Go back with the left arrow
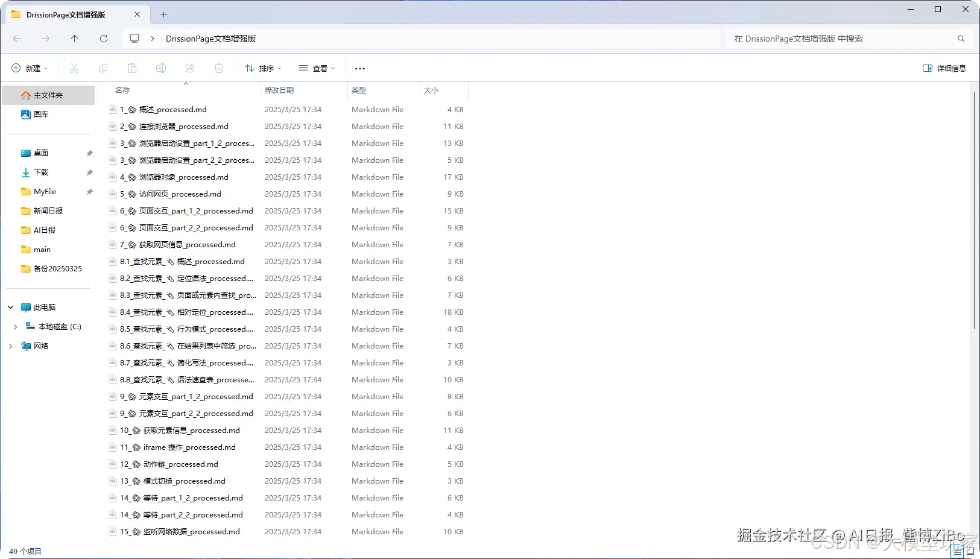This screenshot has width=980, height=559. (x=17, y=39)
